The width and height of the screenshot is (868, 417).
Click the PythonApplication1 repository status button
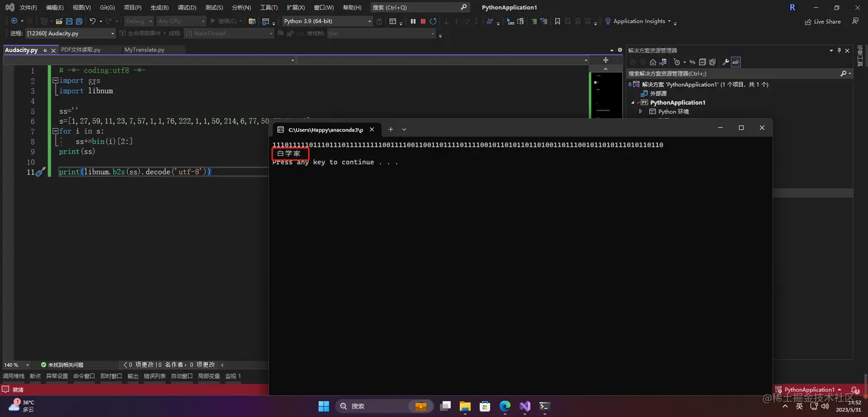click(x=809, y=389)
